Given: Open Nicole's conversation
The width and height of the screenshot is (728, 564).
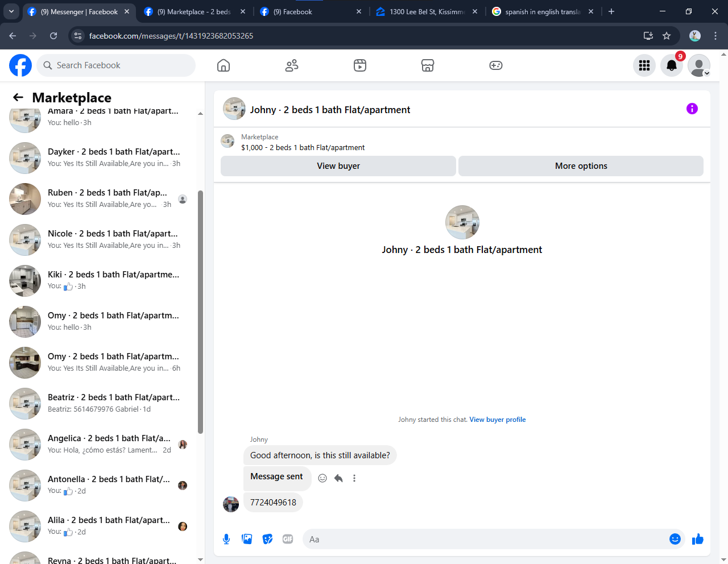Looking at the screenshot, I should [100, 240].
